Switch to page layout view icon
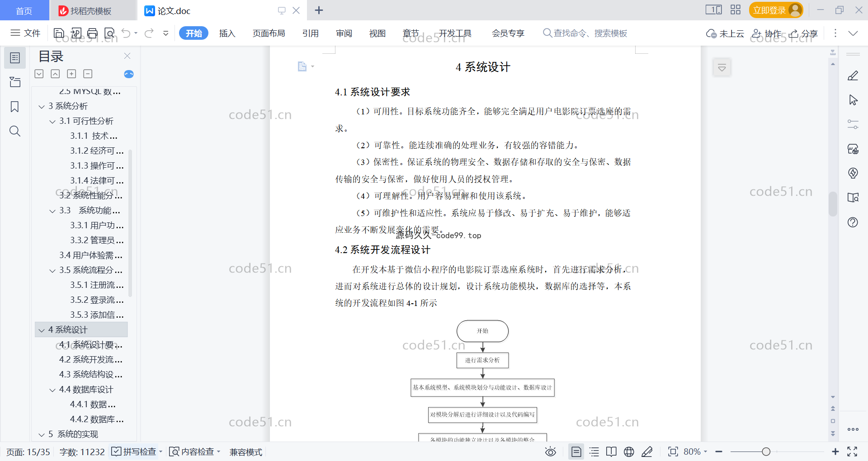 [576, 452]
